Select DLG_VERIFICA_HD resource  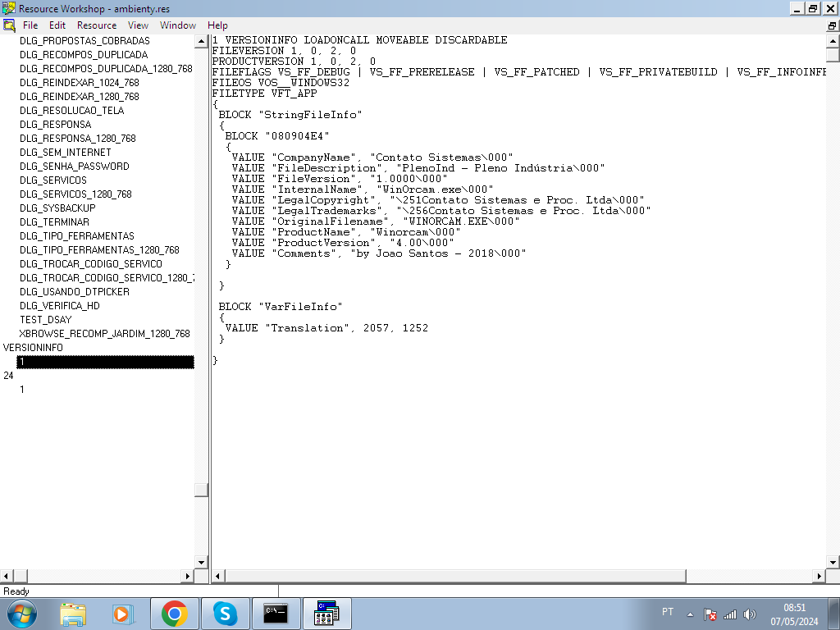point(59,305)
